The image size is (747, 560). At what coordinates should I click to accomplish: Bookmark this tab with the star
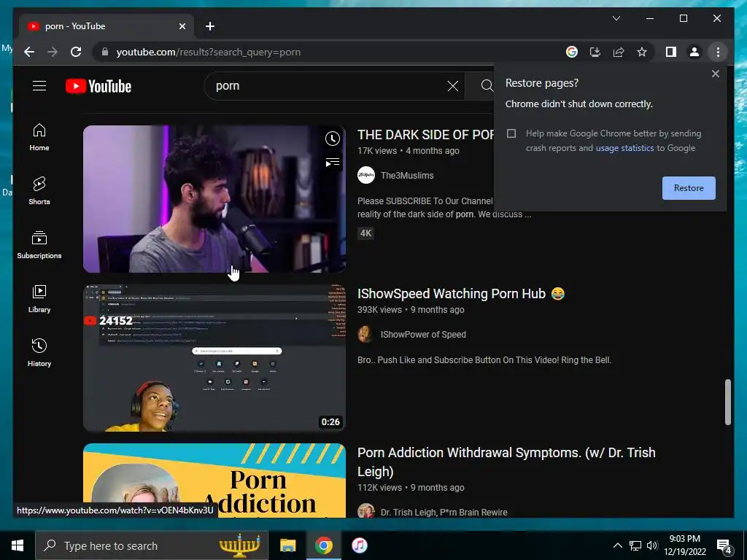pos(642,52)
